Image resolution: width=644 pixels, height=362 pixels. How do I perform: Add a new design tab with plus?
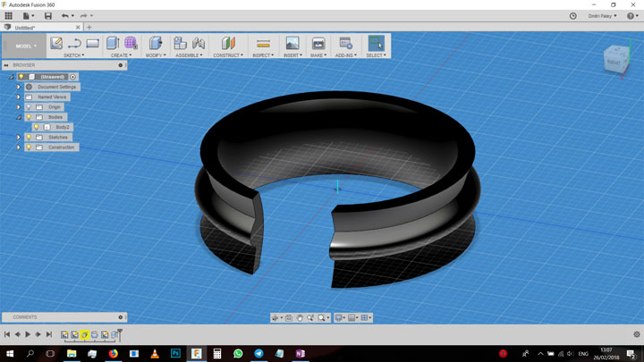pyautogui.click(x=89, y=28)
